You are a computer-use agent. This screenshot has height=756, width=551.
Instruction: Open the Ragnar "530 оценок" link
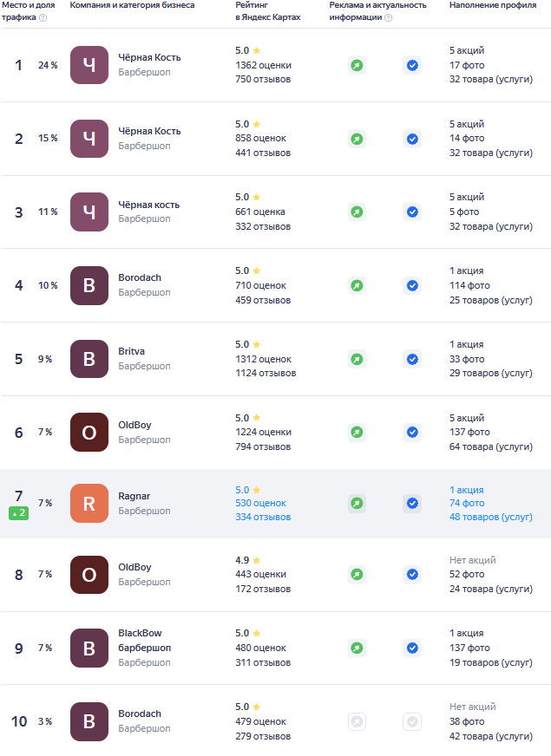pyautogui.click(x=260, y=503)
